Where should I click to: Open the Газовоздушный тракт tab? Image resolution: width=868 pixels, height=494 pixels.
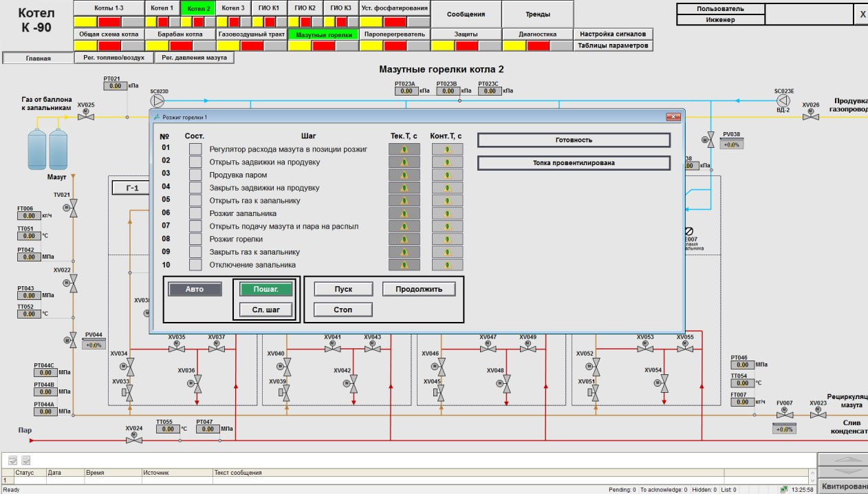click(x=251, y=34)
